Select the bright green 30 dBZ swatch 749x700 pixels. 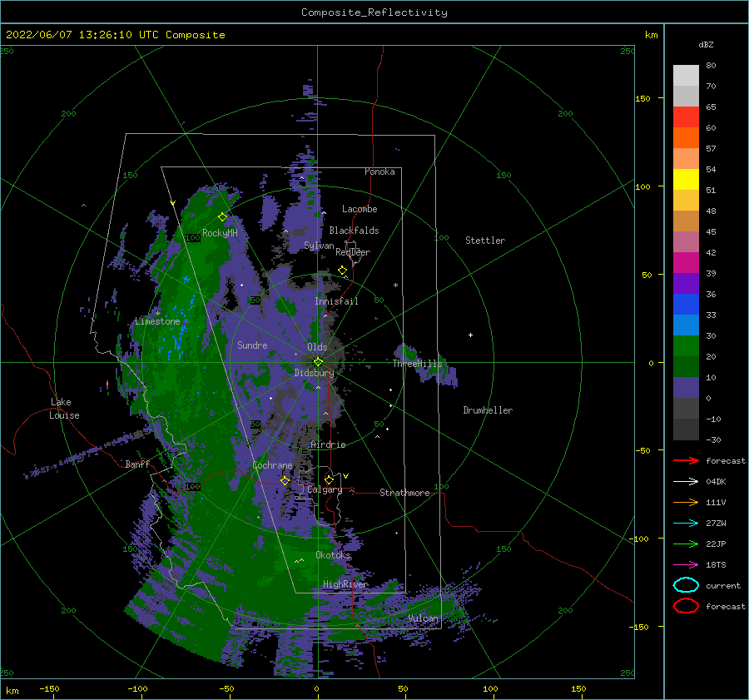(x=686, y=345)
